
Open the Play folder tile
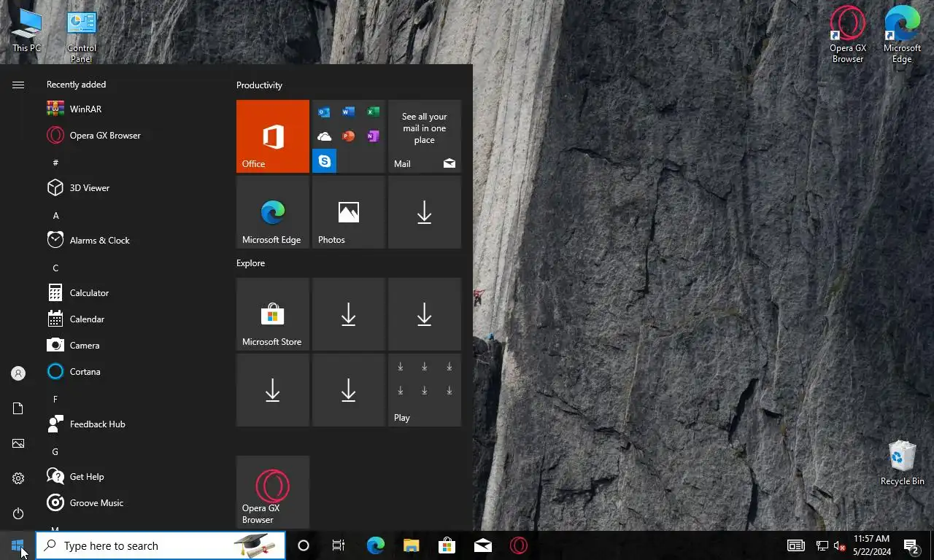click(x=425, y=390)
